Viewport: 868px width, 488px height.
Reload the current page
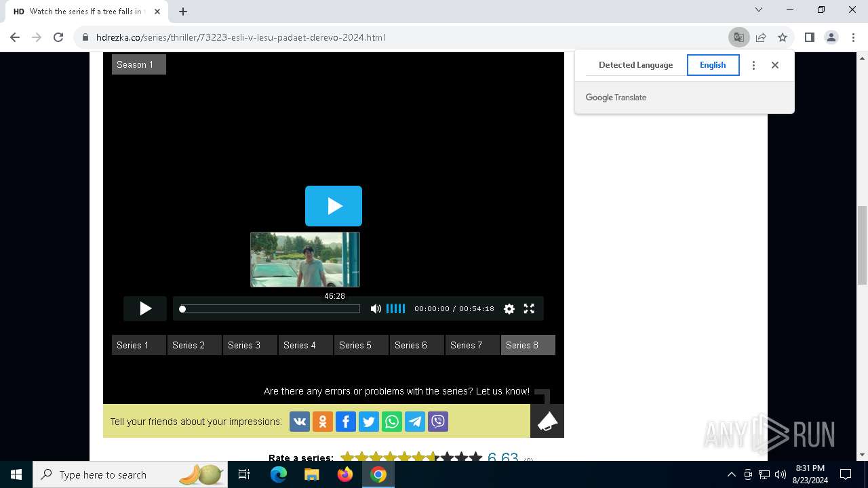coord(58,37)
